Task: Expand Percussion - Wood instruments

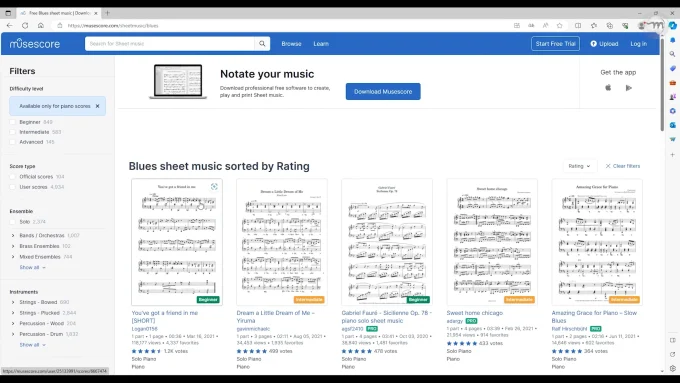Action: 13,323
